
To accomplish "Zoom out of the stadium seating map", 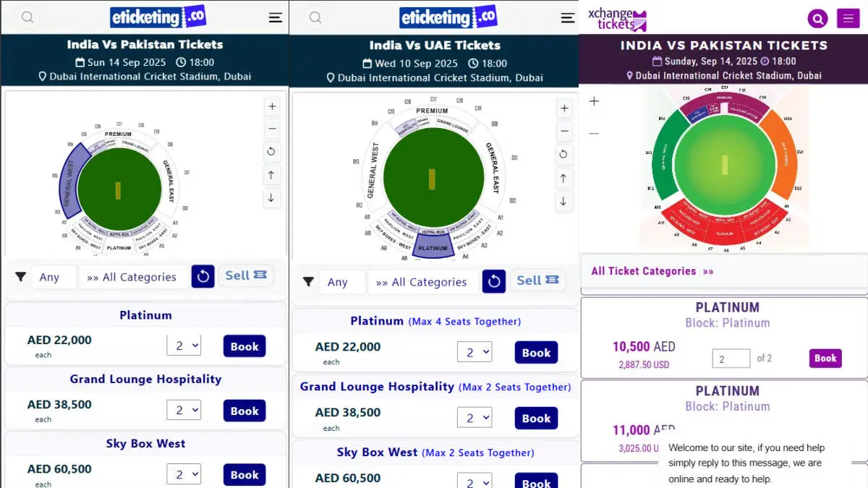I will [x=272, y=129].
